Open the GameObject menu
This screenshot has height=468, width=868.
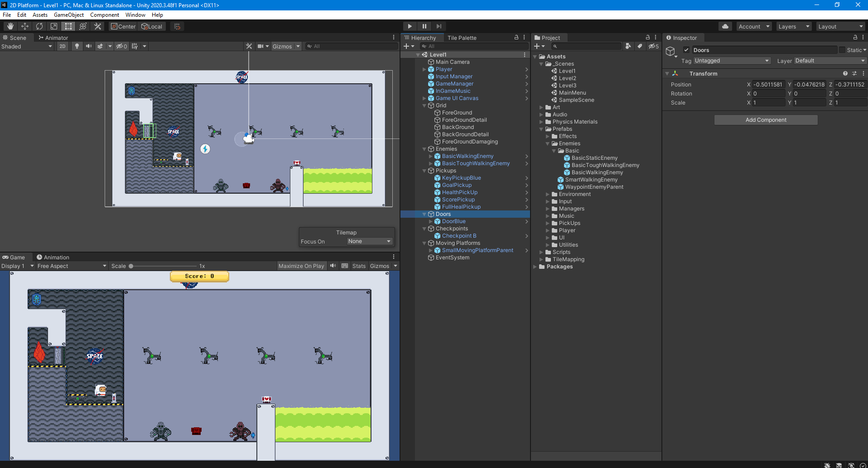pyautogui.click(x=69, y=14)
